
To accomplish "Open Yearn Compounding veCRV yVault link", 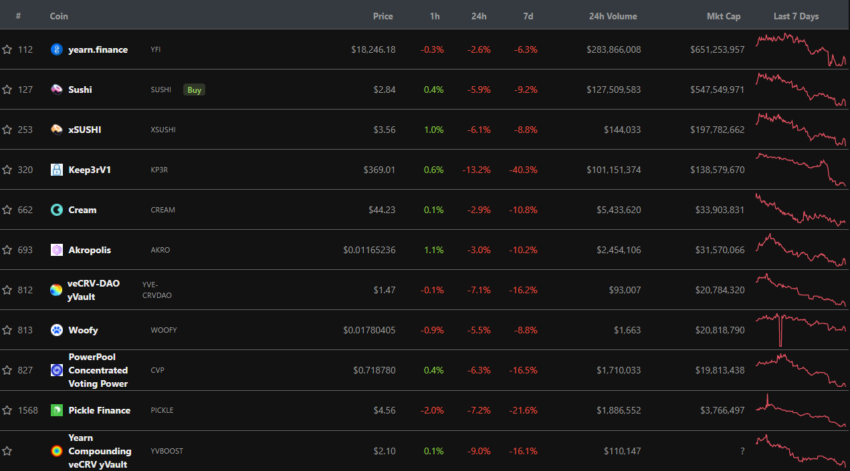I will pyautogui.click(x=100, y=451).
